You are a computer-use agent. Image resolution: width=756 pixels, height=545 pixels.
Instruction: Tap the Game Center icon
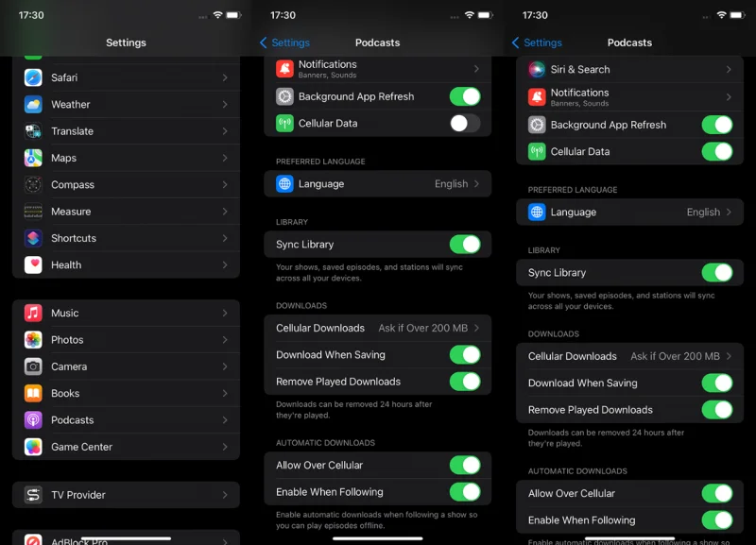[x=33, y=447]
